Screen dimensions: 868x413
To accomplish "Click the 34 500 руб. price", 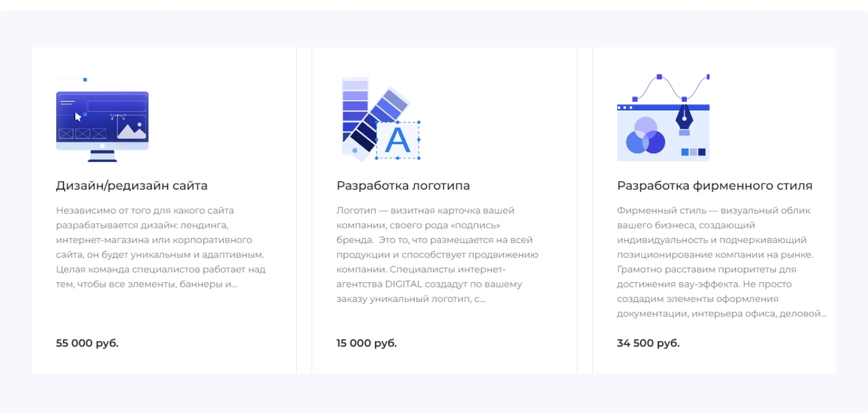I will (648, 343).
